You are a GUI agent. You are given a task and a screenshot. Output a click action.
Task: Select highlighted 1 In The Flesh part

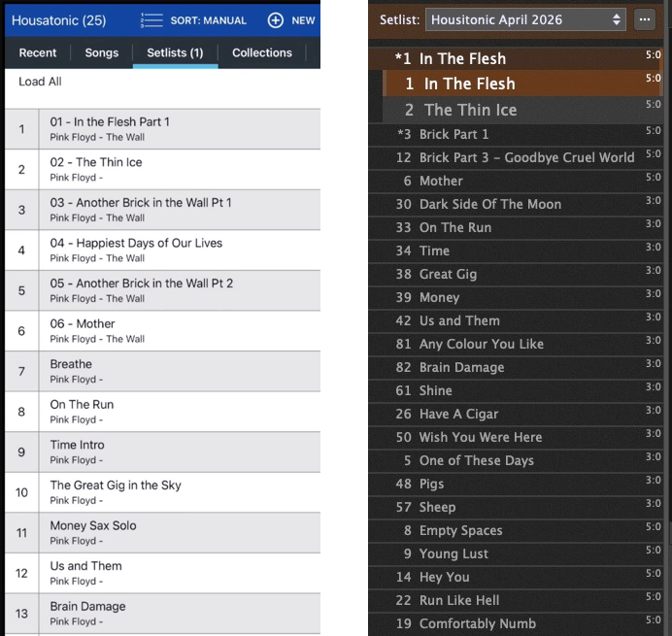[522, 84]
